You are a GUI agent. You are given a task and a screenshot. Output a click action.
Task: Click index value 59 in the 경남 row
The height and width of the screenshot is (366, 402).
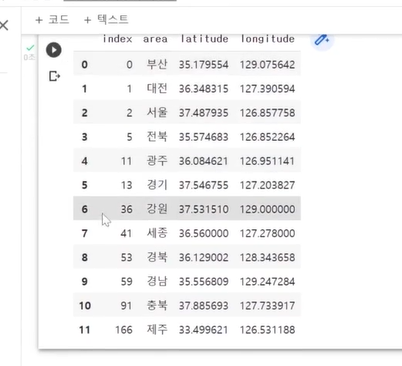coord(126,282)
